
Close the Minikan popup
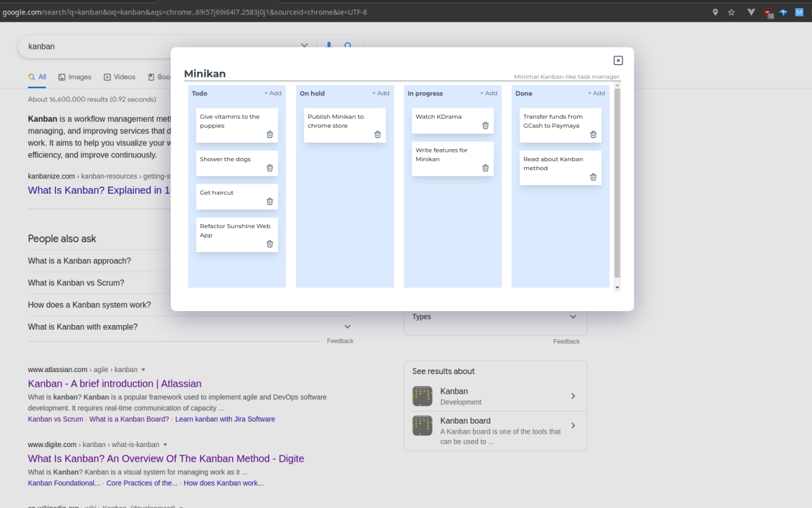pos(618,60)
